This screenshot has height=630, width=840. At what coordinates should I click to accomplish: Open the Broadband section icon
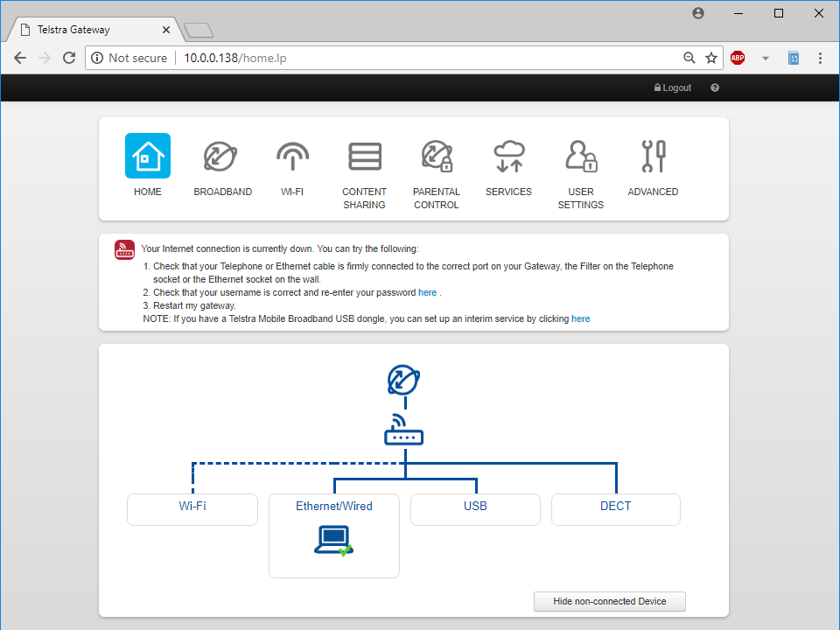click(220, 156)
